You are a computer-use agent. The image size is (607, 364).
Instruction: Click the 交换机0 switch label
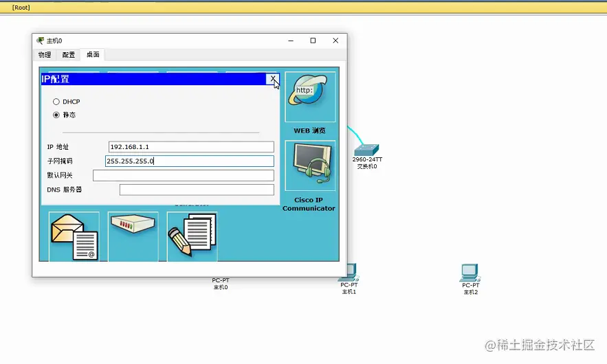367,166
